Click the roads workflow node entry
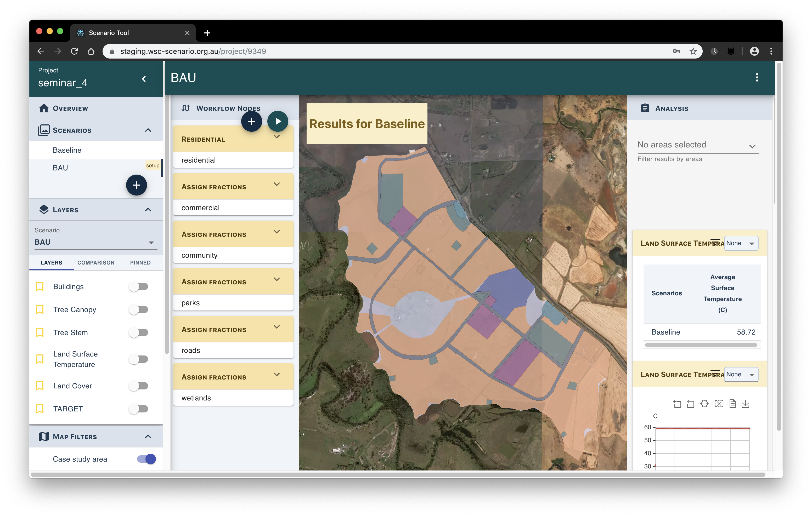Image resolution: width=812 pixels, height=517 pixels. click(x=233, y=350)
